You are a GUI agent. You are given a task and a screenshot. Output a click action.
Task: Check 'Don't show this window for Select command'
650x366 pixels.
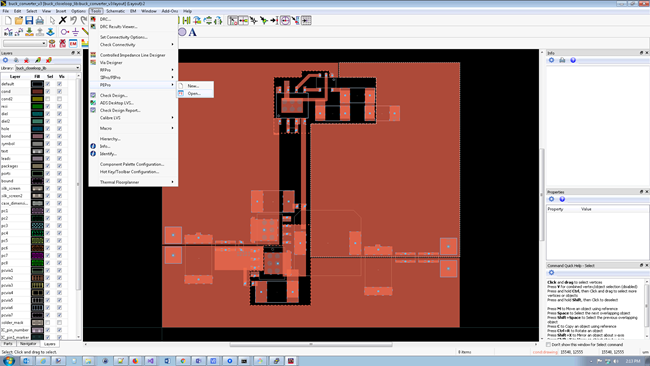coord(548,344)
